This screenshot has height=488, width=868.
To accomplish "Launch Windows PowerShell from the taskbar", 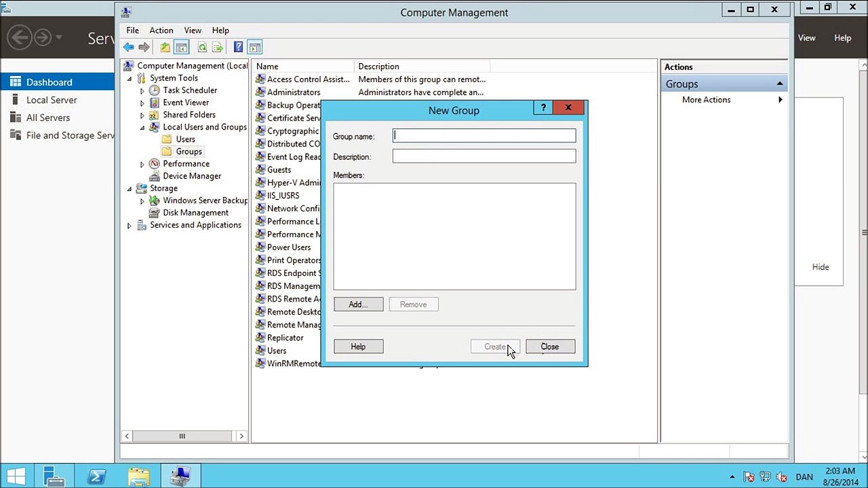I will pos(96,476).
